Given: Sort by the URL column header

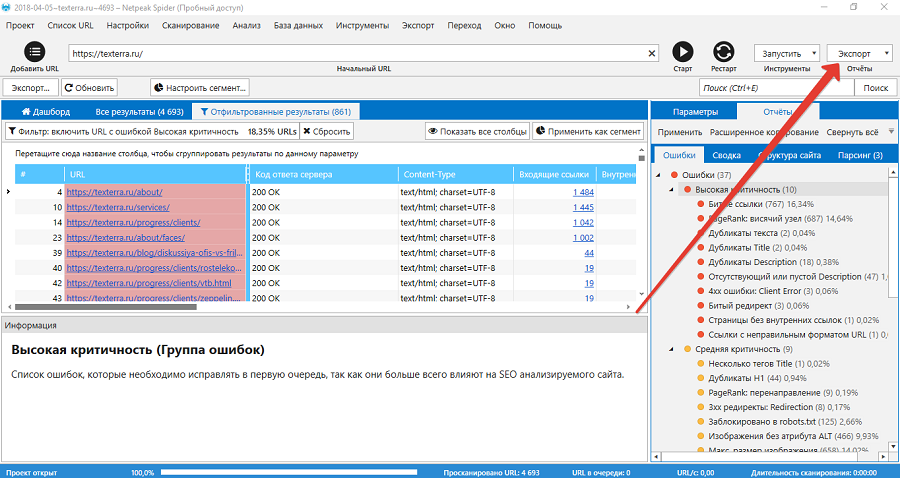Looking at the screenshot, I should tap(155, 174).
